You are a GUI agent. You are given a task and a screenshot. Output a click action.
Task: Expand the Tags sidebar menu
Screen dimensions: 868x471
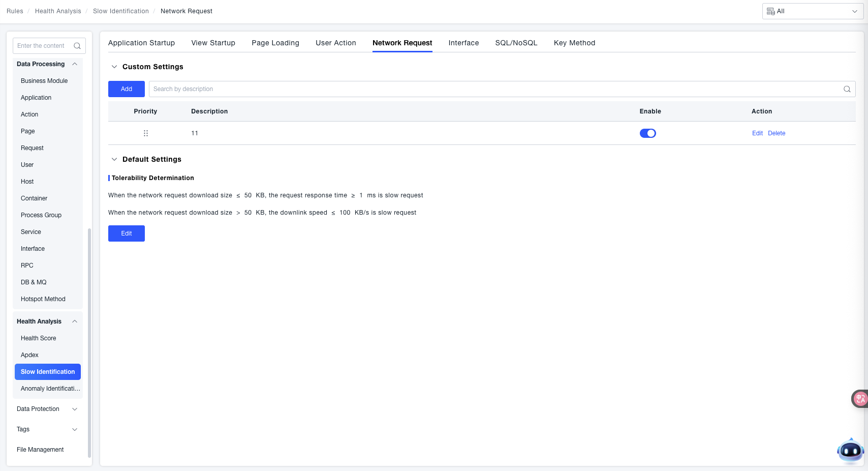75,429
